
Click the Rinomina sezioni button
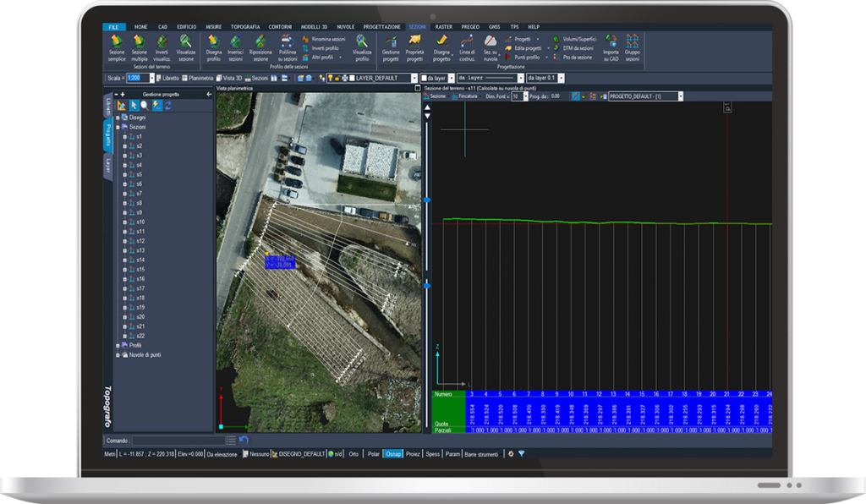(328, 38)
